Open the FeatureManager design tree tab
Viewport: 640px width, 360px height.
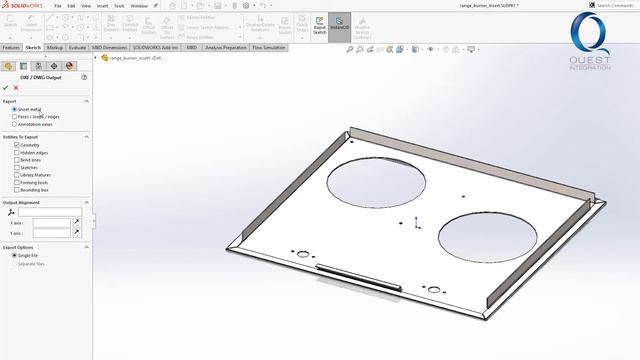tap(8, 66)
